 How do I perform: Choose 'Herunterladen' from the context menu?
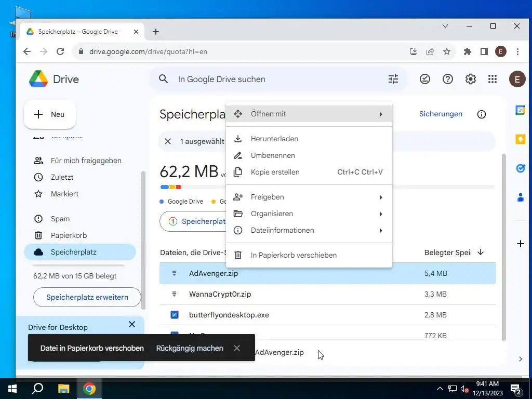coord(309,139)
